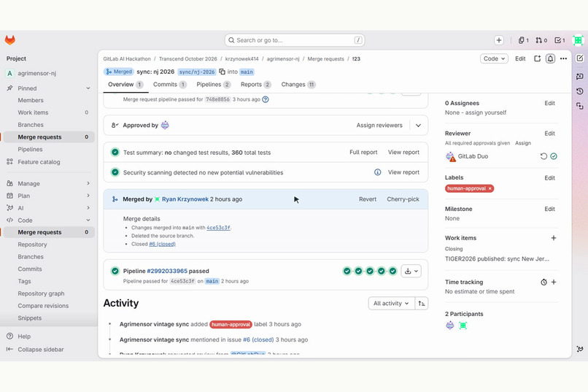Open merge commit 4ce53c3f link
Image resolution: width=588 pixels, height=392 pixels.
point(218,228)
